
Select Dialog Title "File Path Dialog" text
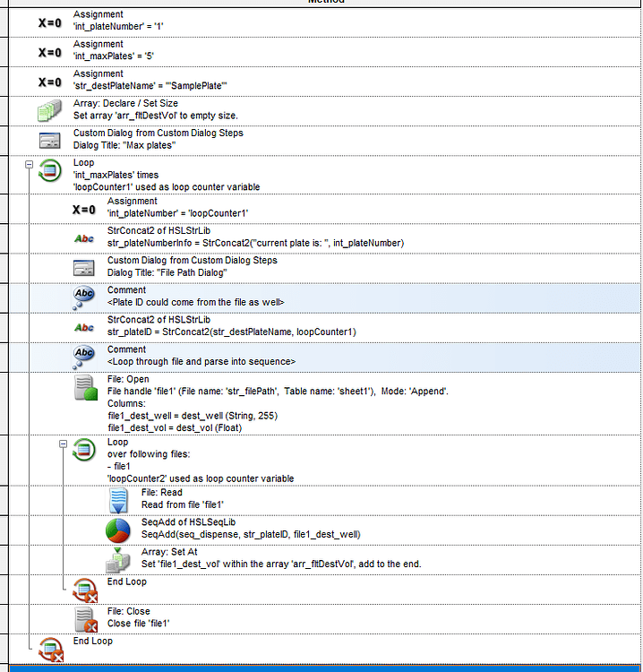click(167, 272)
